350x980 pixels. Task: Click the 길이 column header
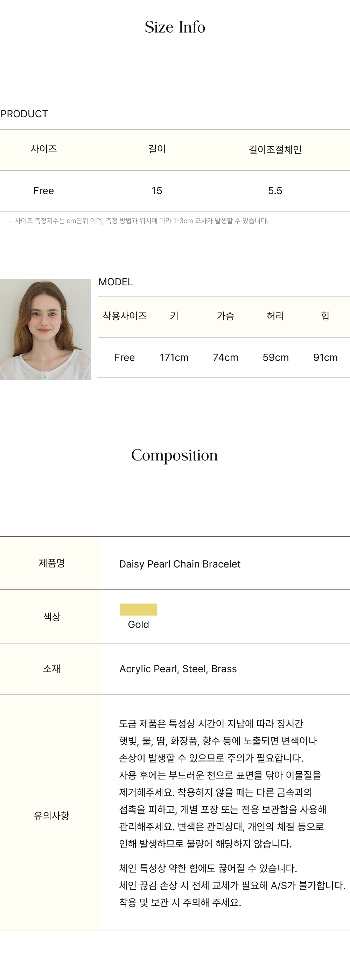(157, 149)
